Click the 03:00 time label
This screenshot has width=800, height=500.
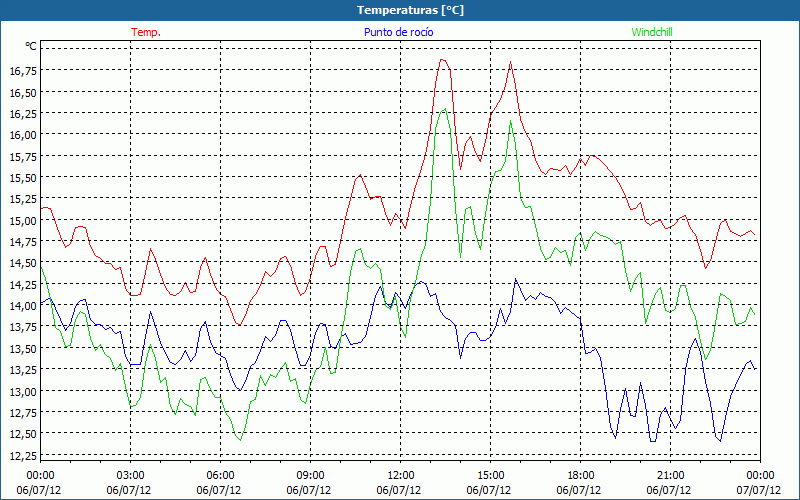tap(131, 476)
